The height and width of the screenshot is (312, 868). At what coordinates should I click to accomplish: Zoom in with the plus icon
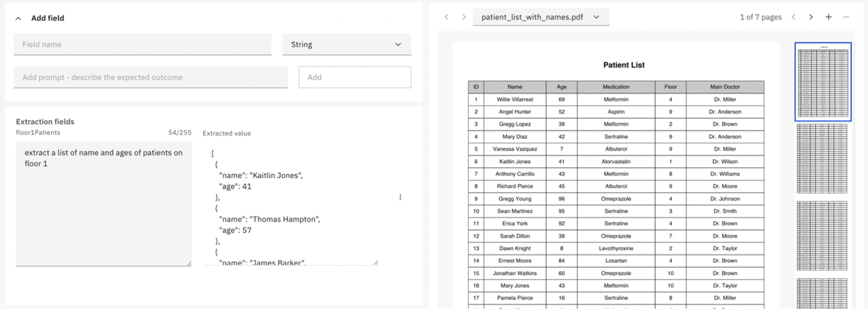pos(829,17)
